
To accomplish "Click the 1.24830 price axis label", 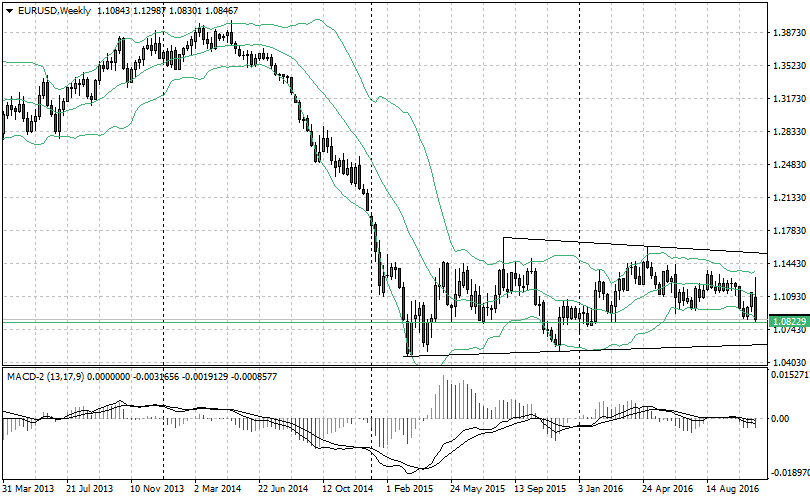I will (x=789, y=165).
